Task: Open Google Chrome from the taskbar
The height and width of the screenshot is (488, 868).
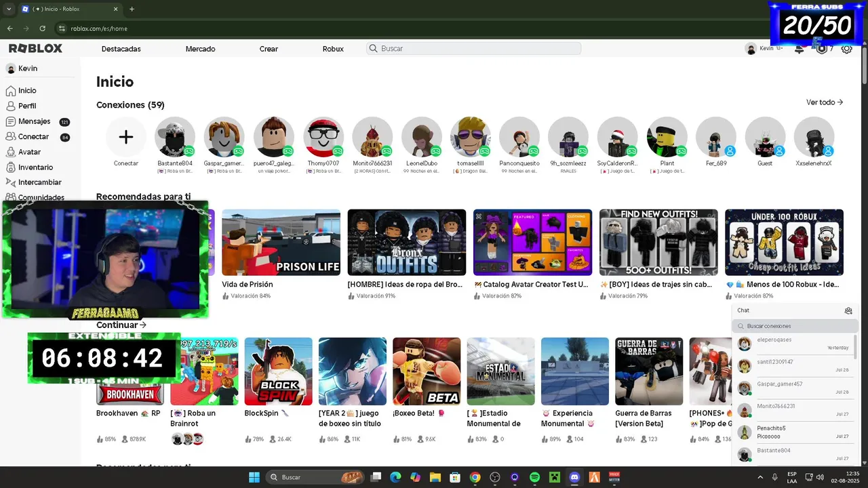Action: click(475, 477)
